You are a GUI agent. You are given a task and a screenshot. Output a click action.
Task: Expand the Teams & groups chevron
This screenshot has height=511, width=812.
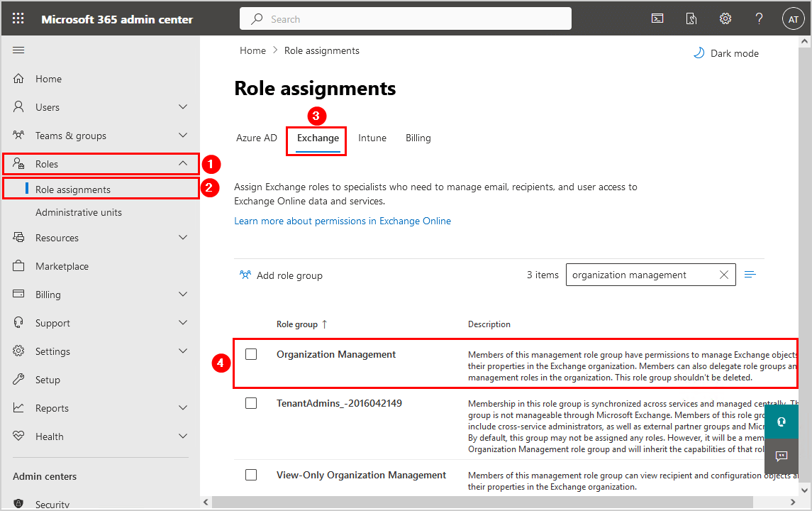tap(183, 136)
